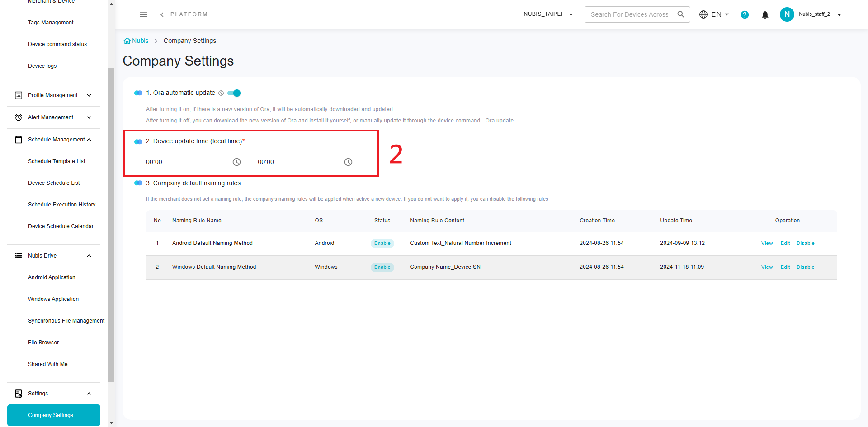Click the Update Time column header
This screenshot has height=427, width=868.
(x=676, y=221)
